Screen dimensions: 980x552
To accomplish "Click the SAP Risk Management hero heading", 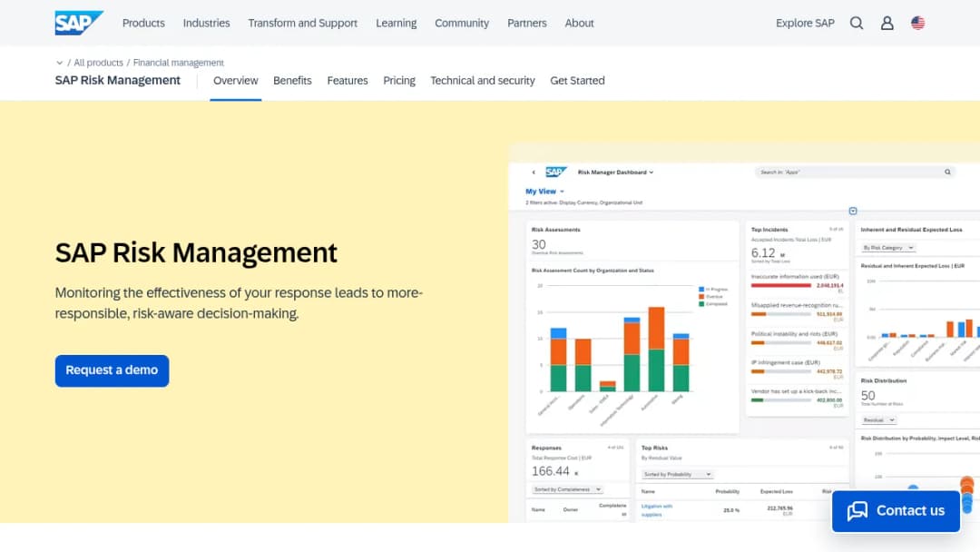I will [196, 253].
